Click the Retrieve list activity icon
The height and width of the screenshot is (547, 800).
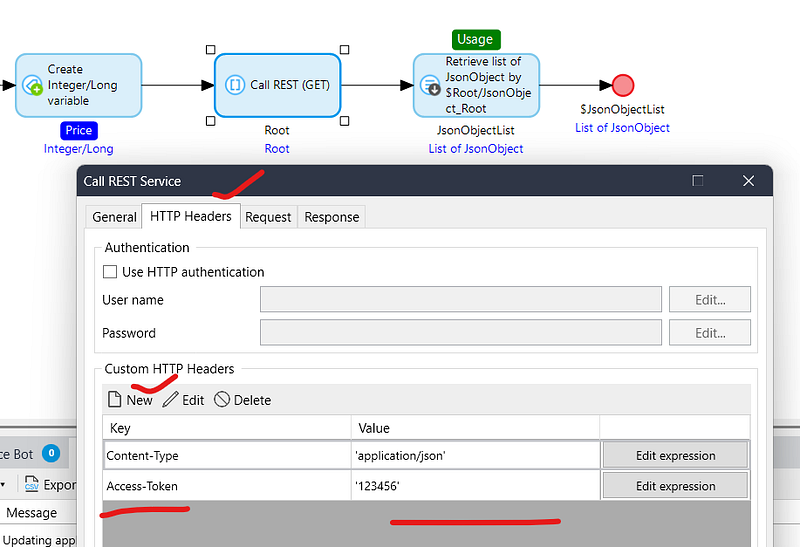click(433, 86)
